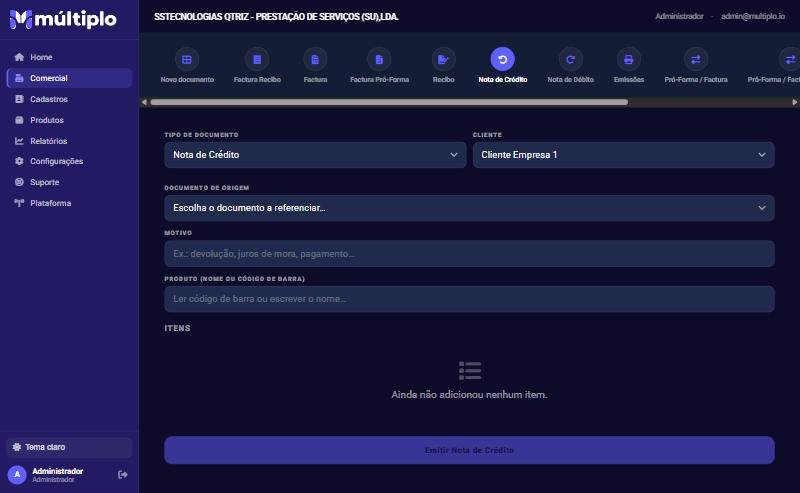Open the Cliente Empresa 1 dropdown
The height and width of the screenshot is (493, 800).
pos(623,155)
